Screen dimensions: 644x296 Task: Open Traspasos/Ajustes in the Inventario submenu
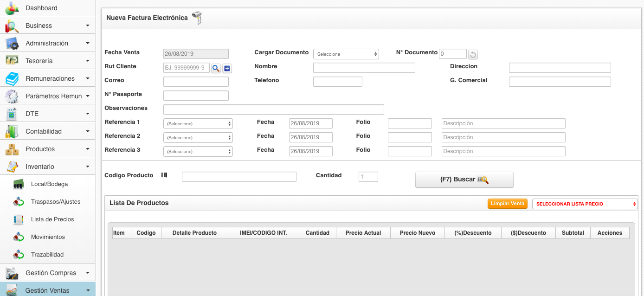click(x=55, y=202)
